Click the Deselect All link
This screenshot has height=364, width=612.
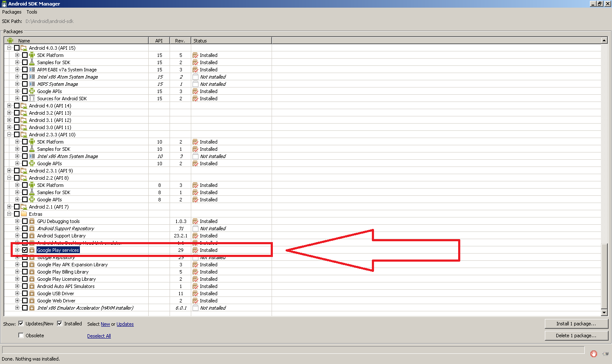tap(99, 336)
